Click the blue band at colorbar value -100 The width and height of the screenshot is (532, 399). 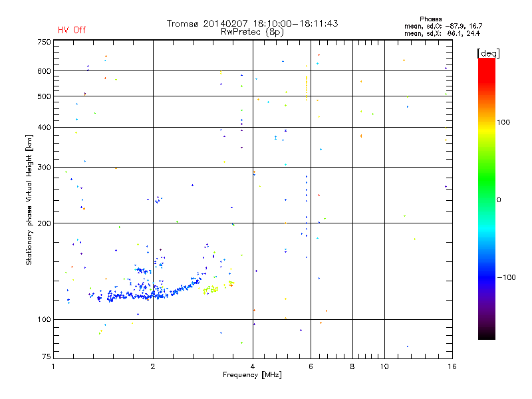487,277
